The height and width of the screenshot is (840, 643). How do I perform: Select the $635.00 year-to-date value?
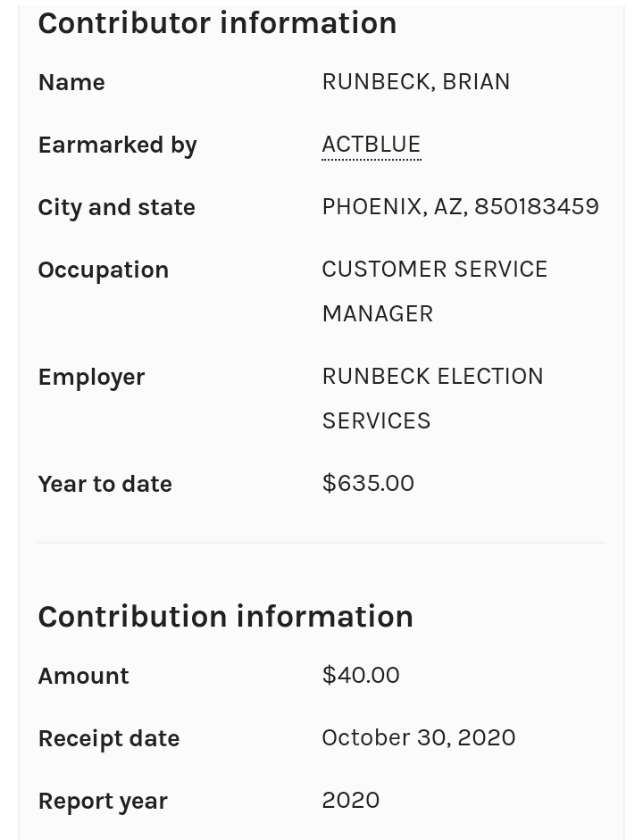click(368, 484)
